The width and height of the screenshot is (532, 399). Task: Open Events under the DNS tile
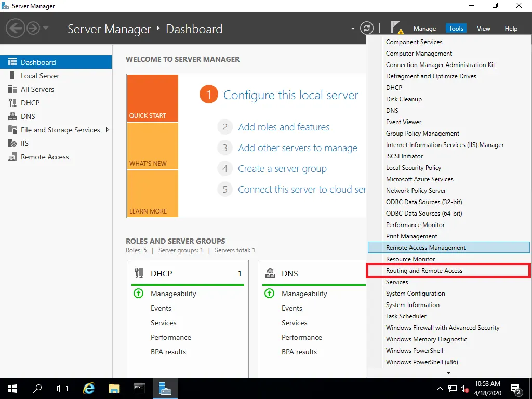292,308
